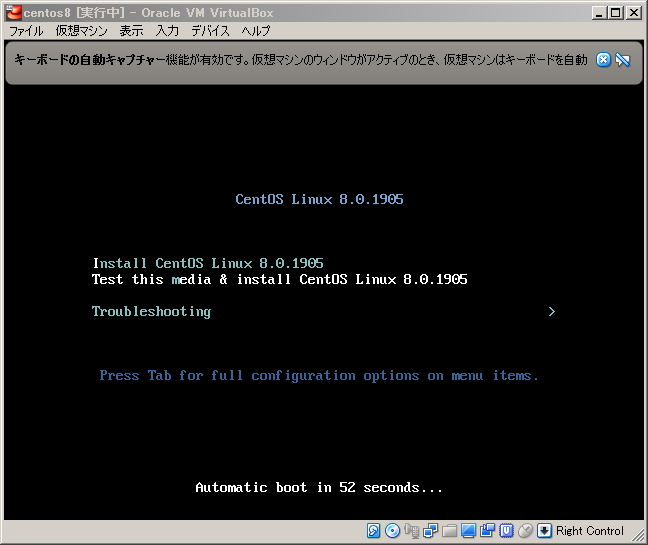Select the Troubleshooting boot entry

click(x=151, y=312)
